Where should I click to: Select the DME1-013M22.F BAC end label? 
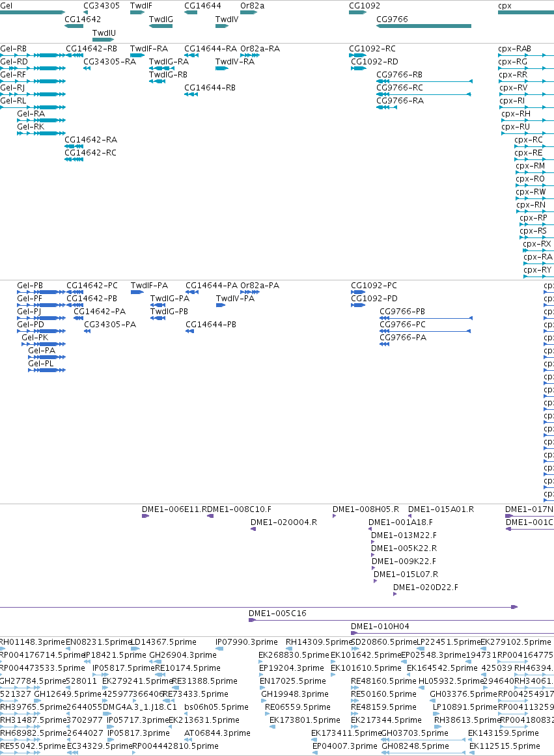[404, 535]
